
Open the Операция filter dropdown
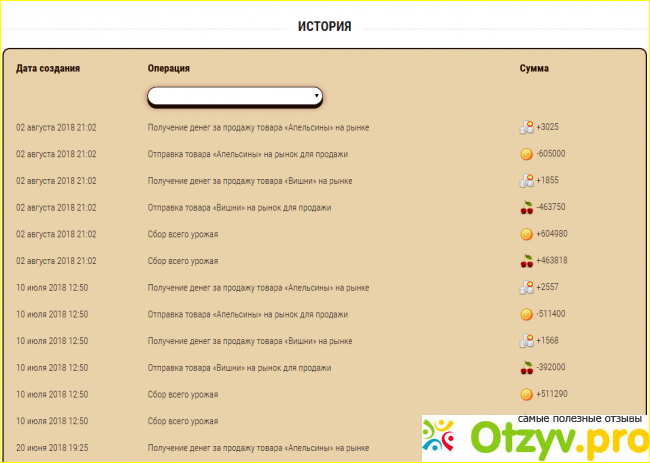point(234,96)
